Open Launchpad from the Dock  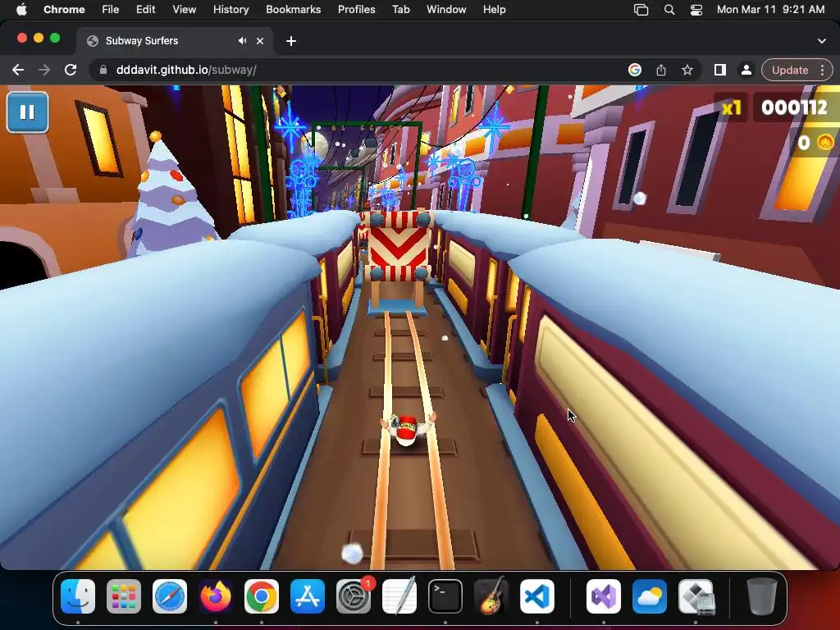tap(124, 596)
